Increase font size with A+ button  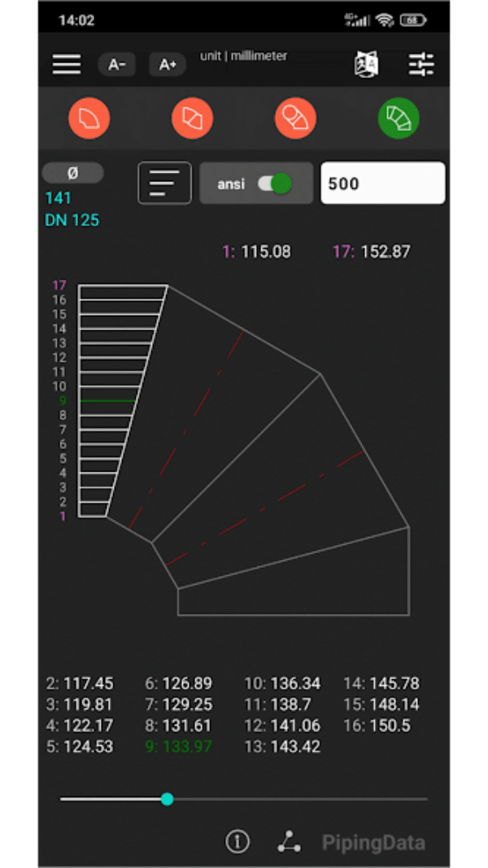tap(168, 65)
